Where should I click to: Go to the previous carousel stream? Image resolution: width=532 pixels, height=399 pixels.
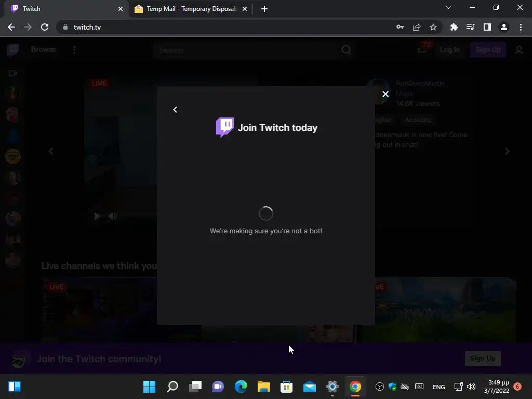point(51,151)
